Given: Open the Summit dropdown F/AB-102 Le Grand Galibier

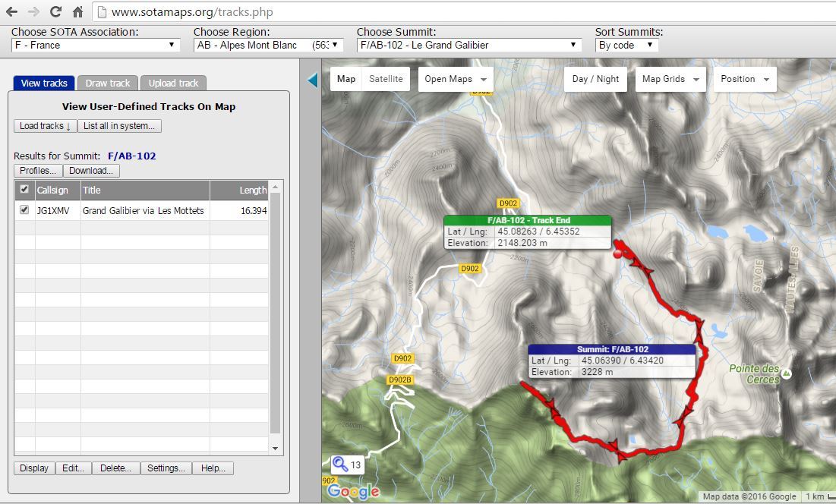Looking at the screenshot, I should click(x=468, y=46).
